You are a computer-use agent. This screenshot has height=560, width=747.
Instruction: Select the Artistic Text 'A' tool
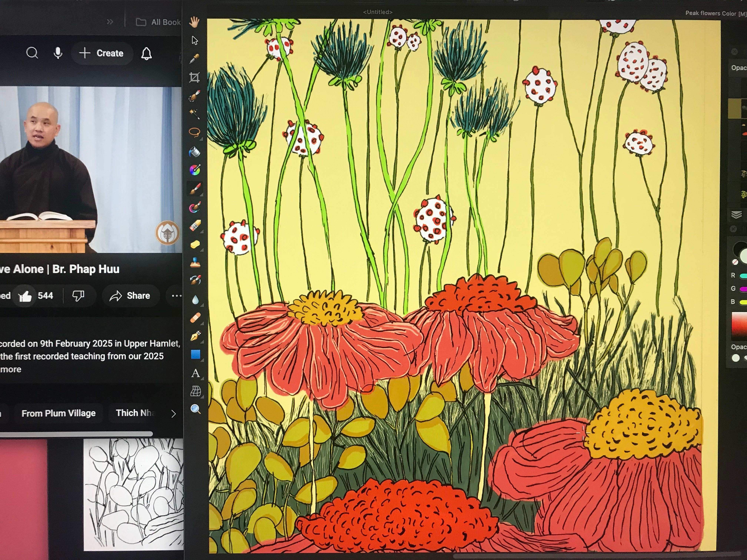tap(195, 373)
